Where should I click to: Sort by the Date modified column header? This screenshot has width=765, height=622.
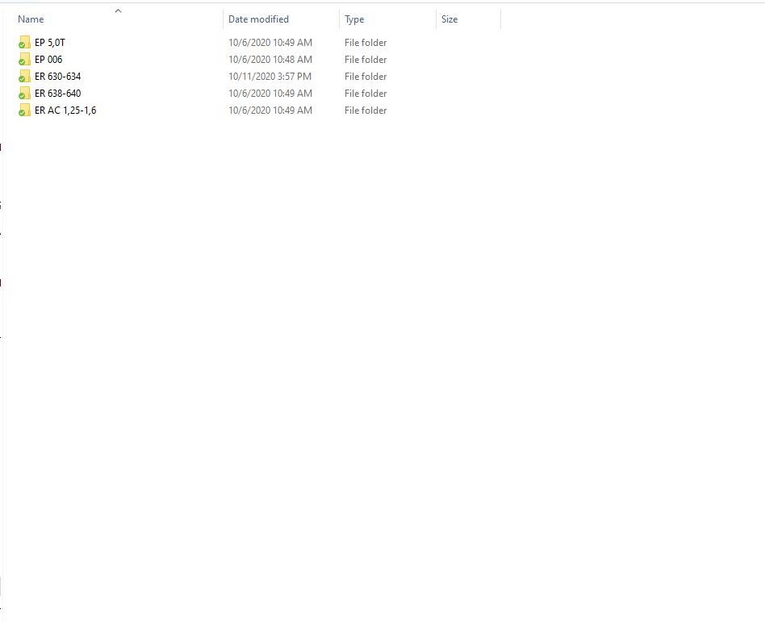(258, 20)
